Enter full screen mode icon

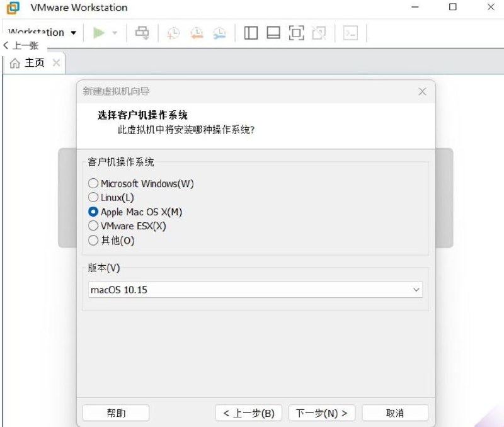(296, 33)
